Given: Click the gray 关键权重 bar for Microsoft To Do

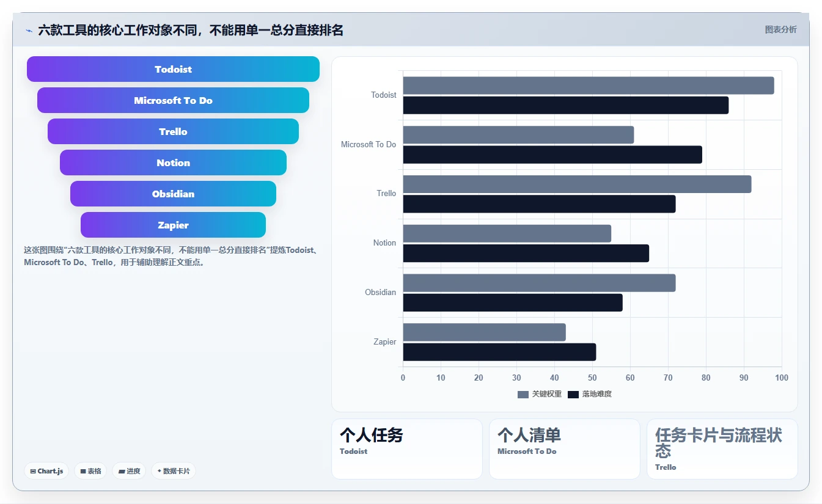Looking at the screenshot, I should (518, 134).
